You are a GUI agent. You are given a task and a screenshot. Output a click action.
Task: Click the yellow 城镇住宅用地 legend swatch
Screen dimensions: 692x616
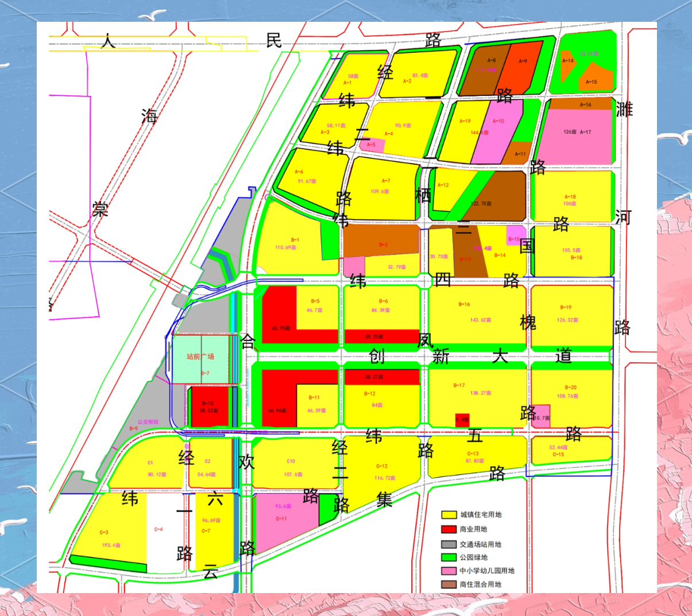pos(449,515)
